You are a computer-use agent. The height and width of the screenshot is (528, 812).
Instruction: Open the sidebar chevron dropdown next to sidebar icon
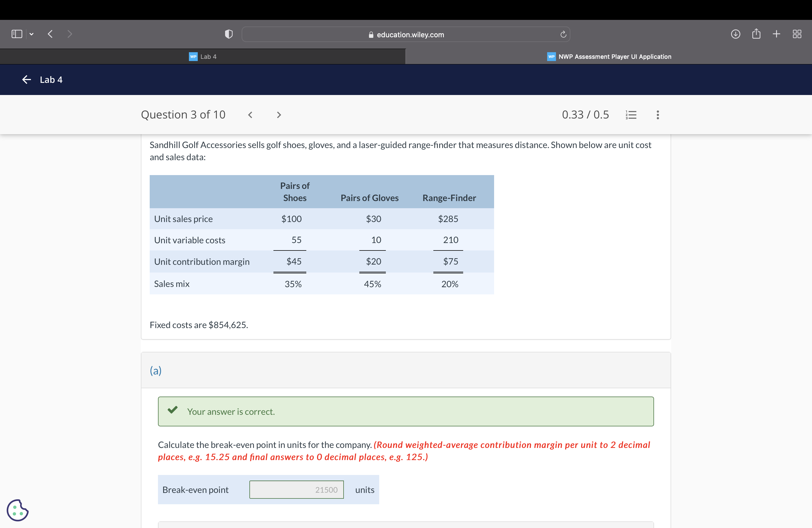tap(31, 34)
